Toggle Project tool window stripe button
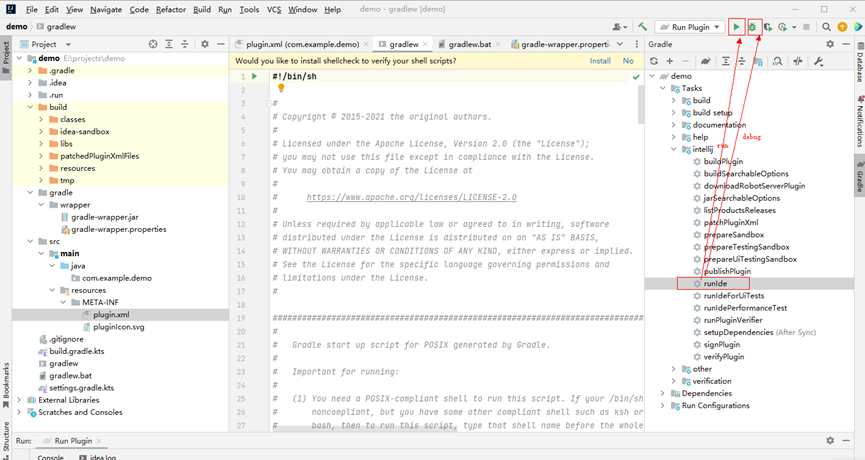Viewport: 865px width, 460px height. tap(6, 59)
